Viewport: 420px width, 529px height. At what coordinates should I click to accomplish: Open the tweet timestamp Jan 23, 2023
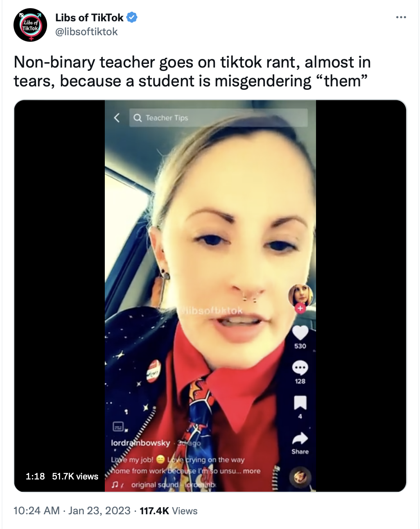pos(99,511)
